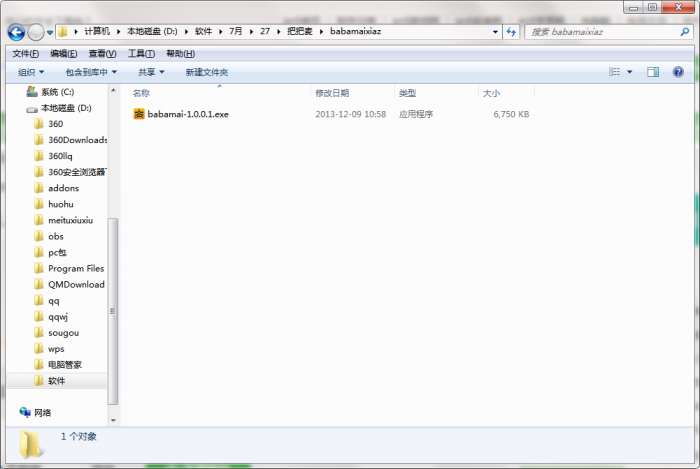
Task: Click the search magnifier icon
Action: point(684,32)
